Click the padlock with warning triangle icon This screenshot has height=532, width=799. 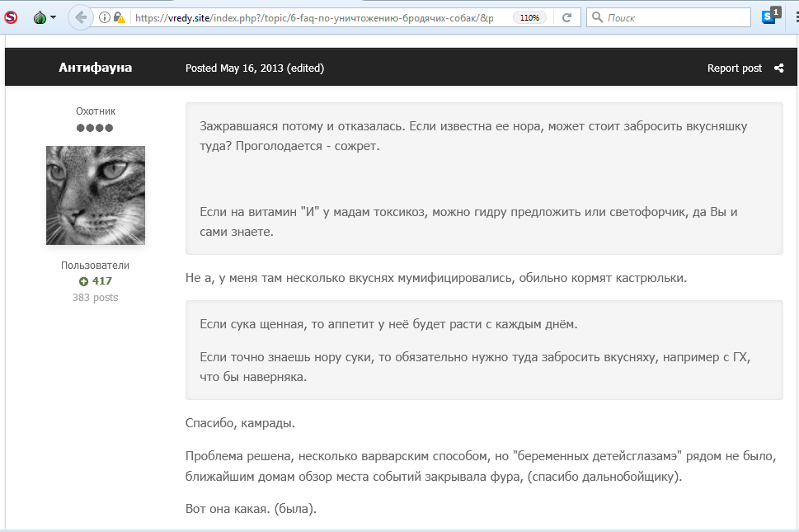click(120, 18)
